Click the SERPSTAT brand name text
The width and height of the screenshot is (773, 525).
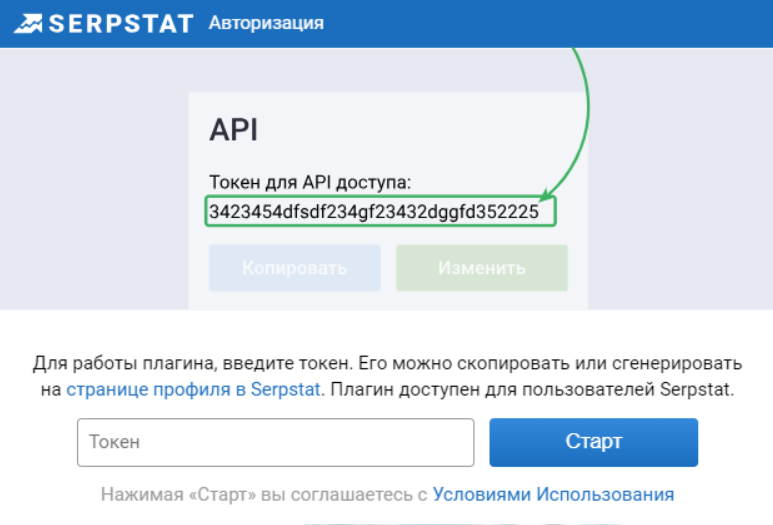121,24
